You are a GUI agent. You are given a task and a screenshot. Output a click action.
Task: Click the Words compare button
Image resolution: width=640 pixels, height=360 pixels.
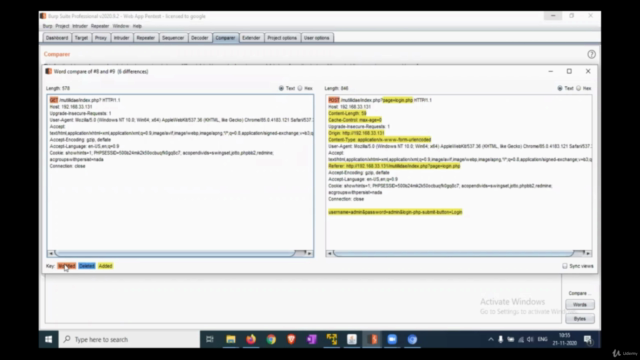(580, 304)
